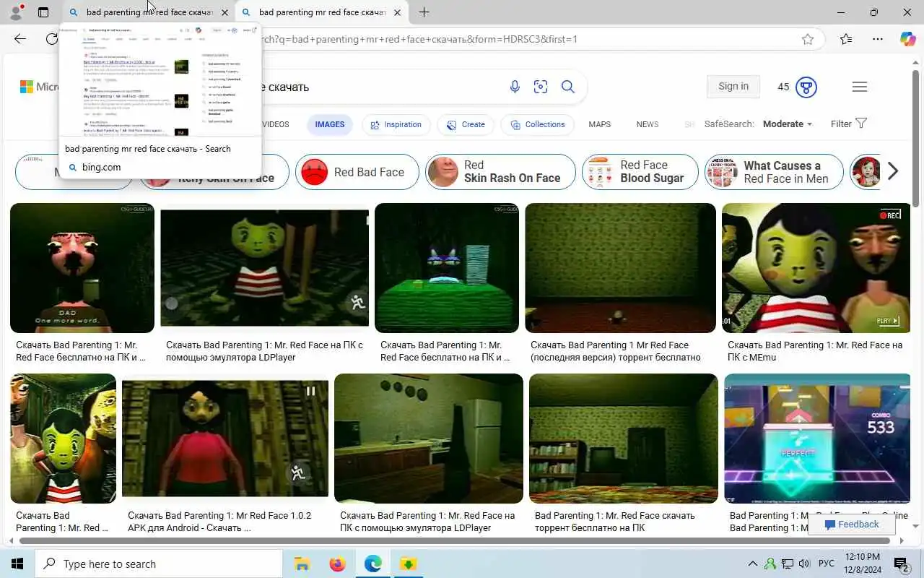
Task: Open 'на ПК с MEmu' result link
Action: (815, 351)
